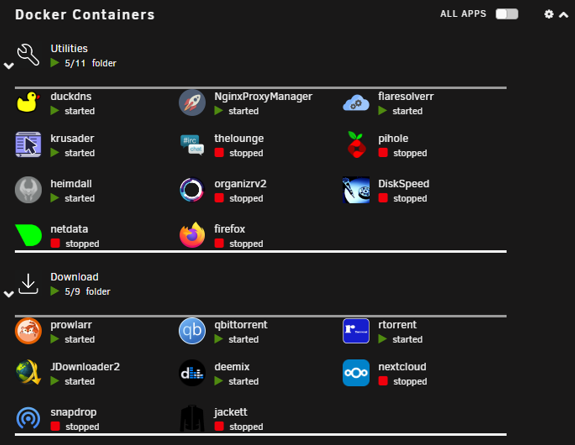This screenshot has width=575, height=445.
Task: Collapse the Download folder chevron
Action: (x=9, y=294)
